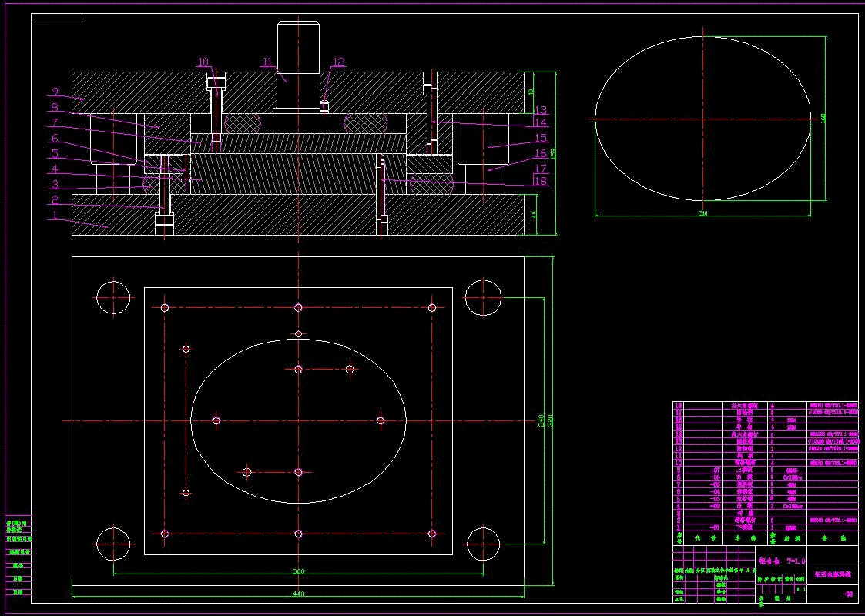Screen dimensions: 865x616
Task: Click the 320 vertical dimension text
Action: pos(549,420)
